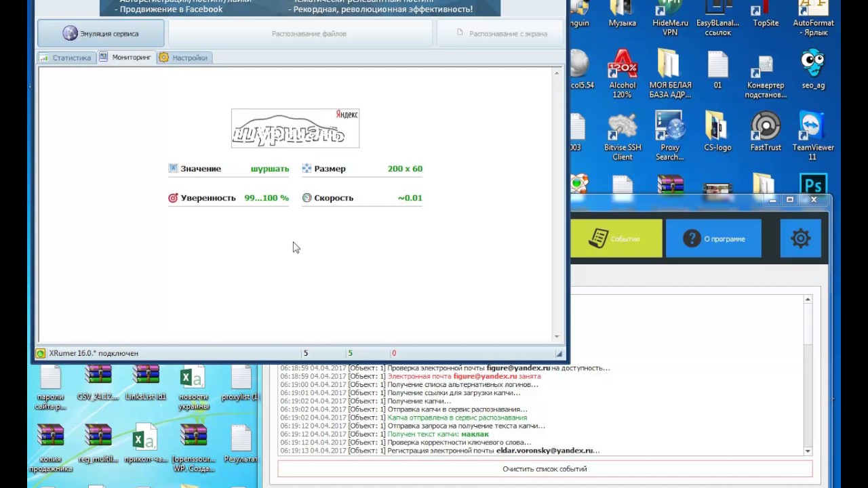
Task: Click the confidence value 99...100 %
Action: click(x=267, y=198)
